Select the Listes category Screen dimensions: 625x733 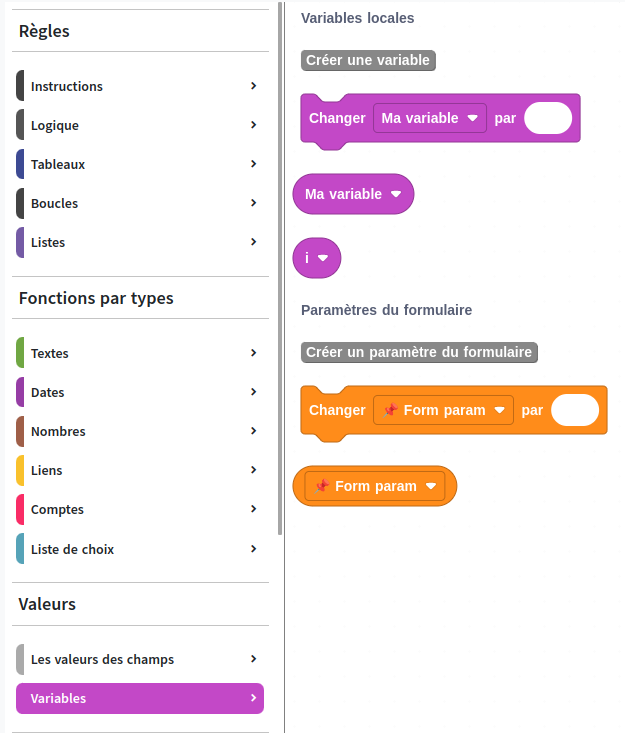(x=48, y=242)
